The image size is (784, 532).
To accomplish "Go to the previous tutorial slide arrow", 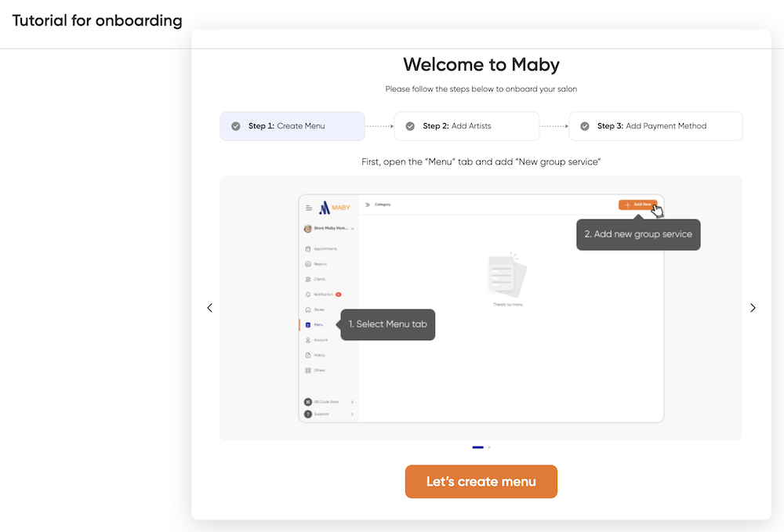I will (x=209, y=308).
